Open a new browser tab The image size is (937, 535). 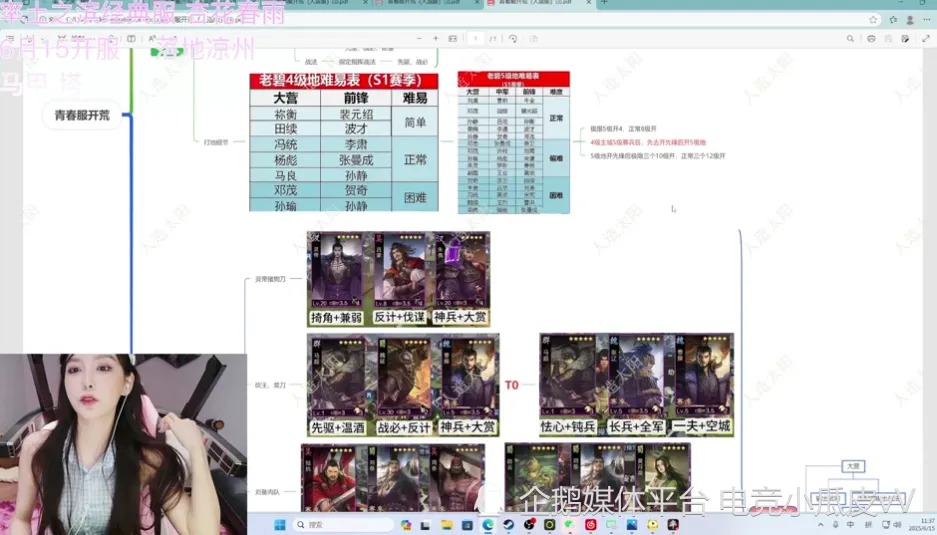click(604, 3)
